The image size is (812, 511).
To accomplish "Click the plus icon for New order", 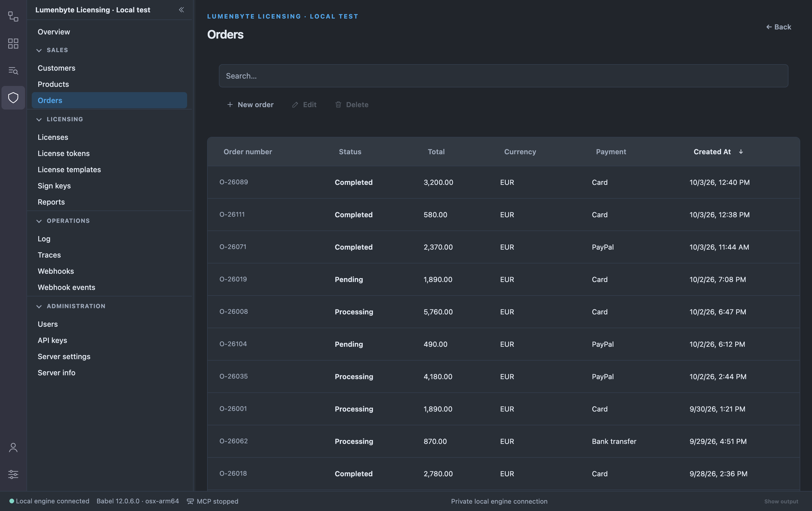I will [x=230, y=104].
